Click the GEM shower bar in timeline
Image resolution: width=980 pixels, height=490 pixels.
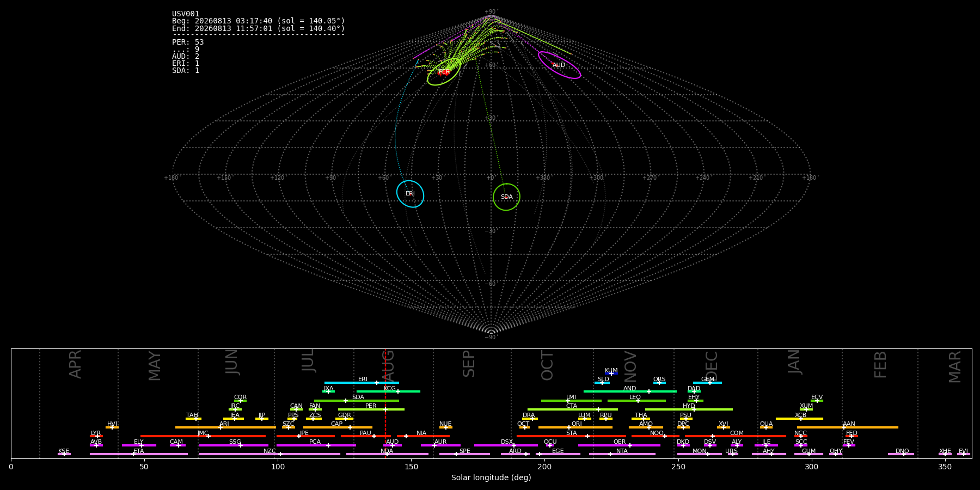coord(707,383)
